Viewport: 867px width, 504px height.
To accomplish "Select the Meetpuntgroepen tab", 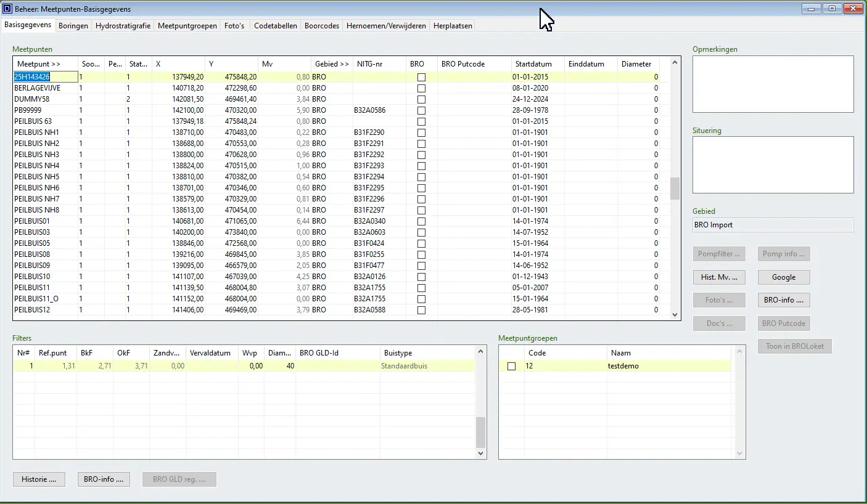I will (187, 26).
